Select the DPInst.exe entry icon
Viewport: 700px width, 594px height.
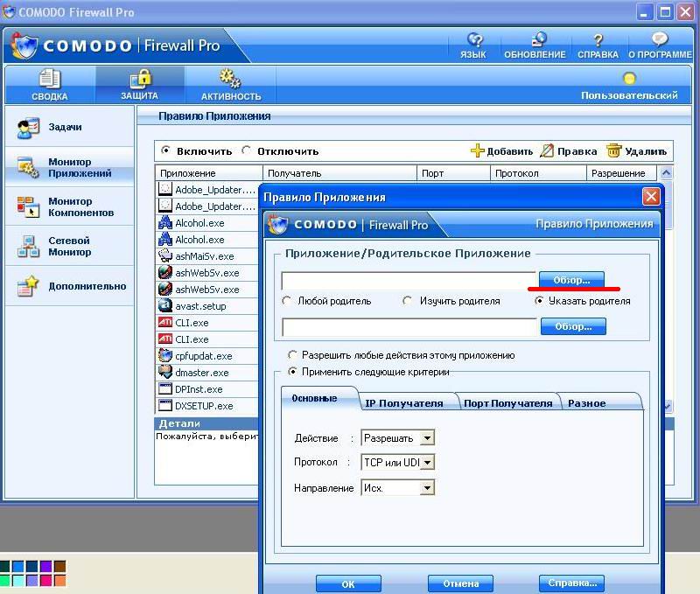[165, 388]
